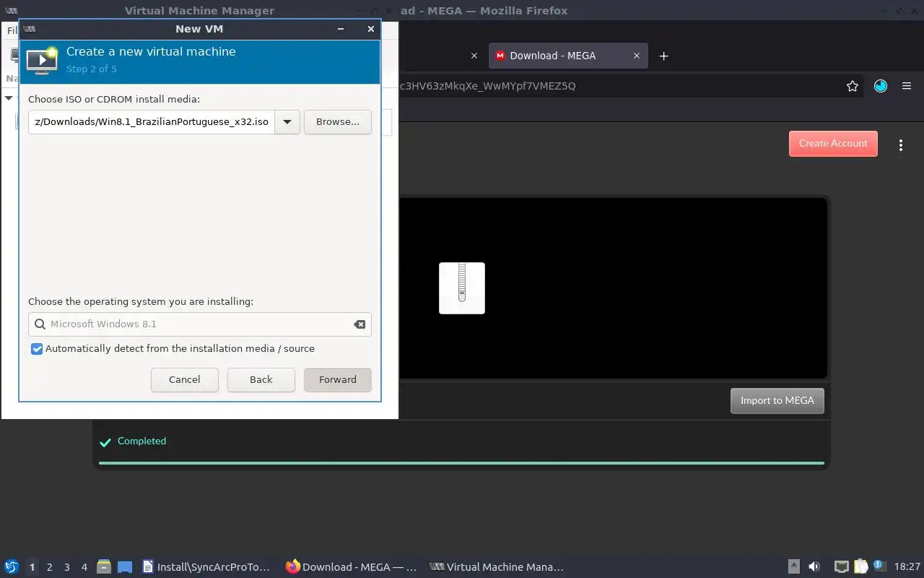924x578 pixels.
Task: Open MEGA three-dot more options menu
Action: tap(901, 145)
